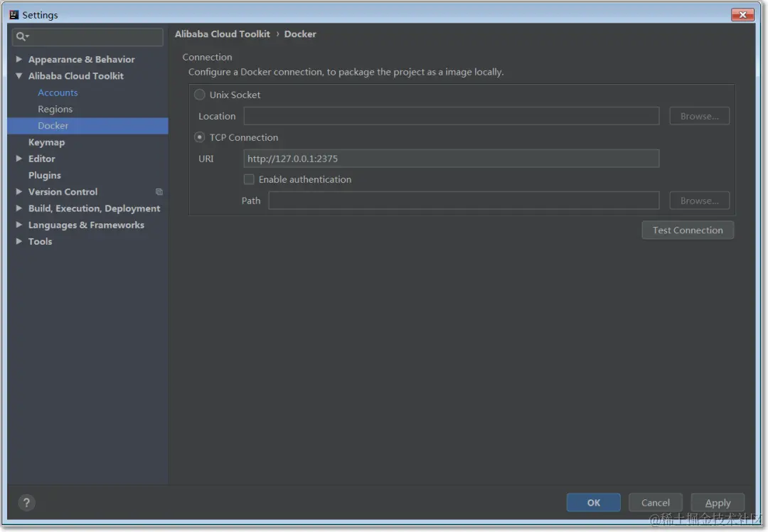Click Browse next to Location field
The width and height of the screenshot is (768, 532).
[700, 116]
